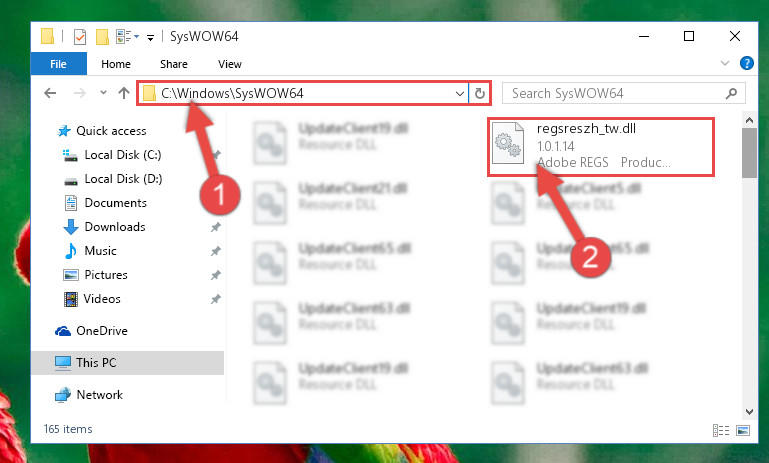Click the search magnifier icon
769x463 pixels.
pyautogui.click(x=731, y=93)
